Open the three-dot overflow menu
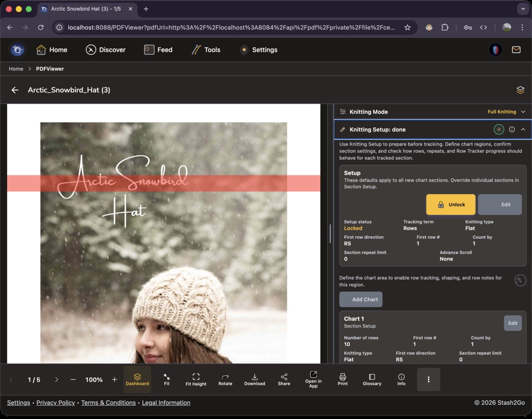532x419 pixels. [428, 379]
